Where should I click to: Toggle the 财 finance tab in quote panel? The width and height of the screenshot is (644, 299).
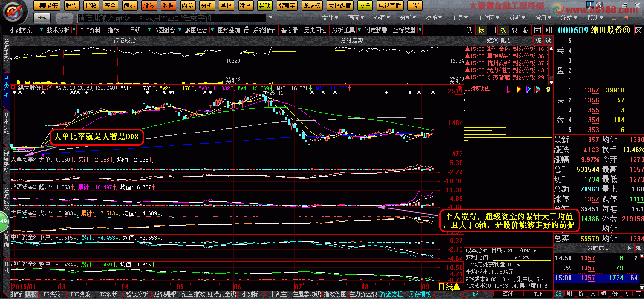pyautogui.click(x=570, y=294)
